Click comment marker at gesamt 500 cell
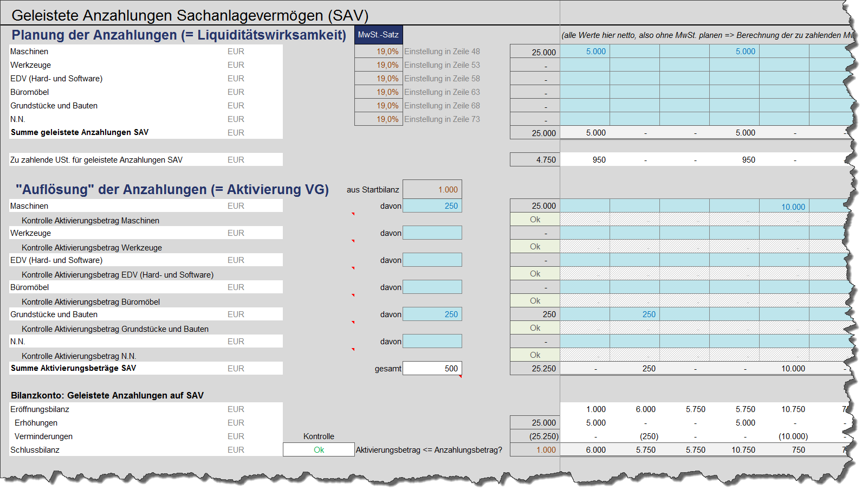Viewport: 868px width, 495px height. pyautogui.click(x=460, y=376)
